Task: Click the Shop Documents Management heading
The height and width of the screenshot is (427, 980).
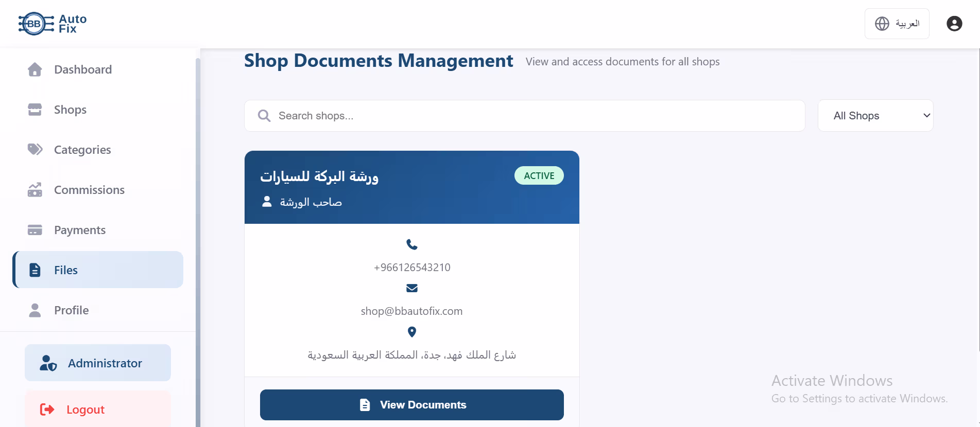Action: tap(379, 61)
